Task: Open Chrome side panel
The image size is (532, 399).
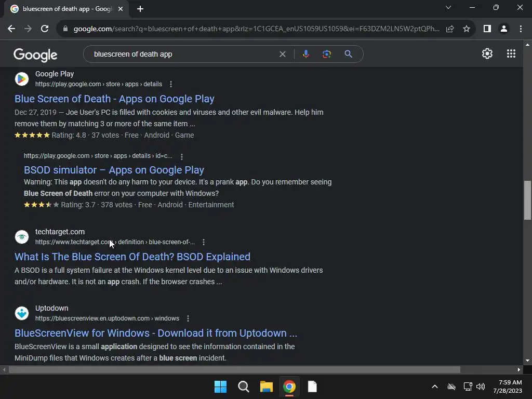Action: click(x=487, y=29)
